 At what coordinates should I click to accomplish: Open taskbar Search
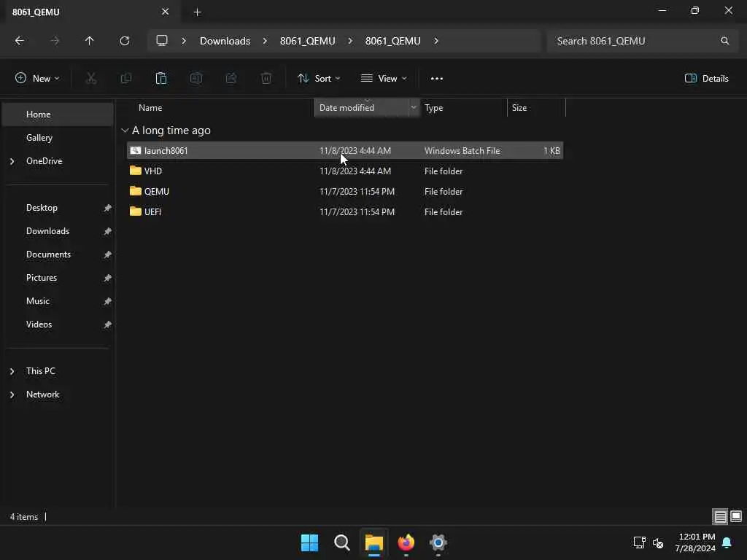coord(341,542)
